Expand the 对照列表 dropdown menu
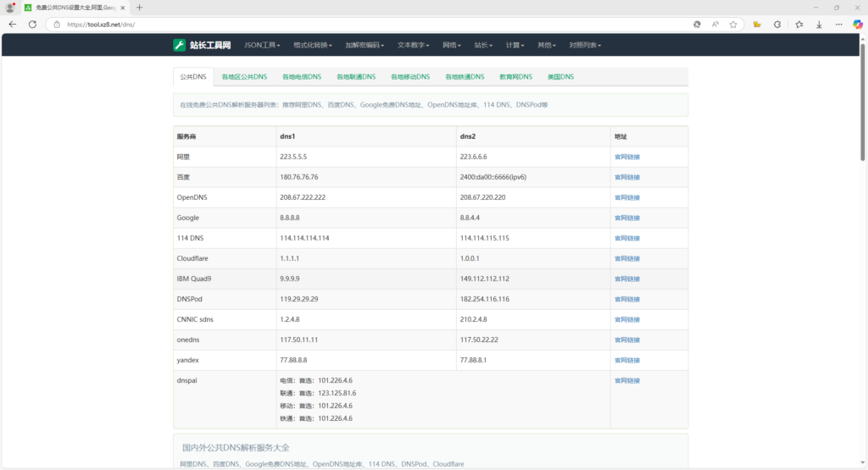The image size is (868, 470). (585, 46)
